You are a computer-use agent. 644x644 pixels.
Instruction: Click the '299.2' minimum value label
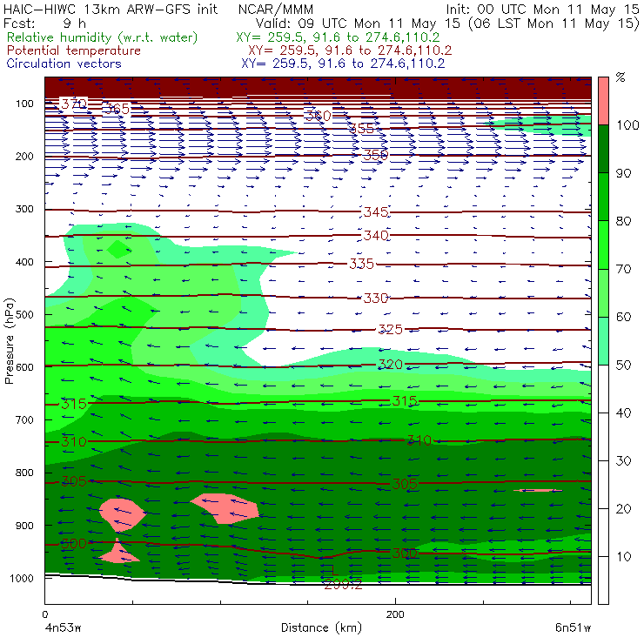(343, 585)
